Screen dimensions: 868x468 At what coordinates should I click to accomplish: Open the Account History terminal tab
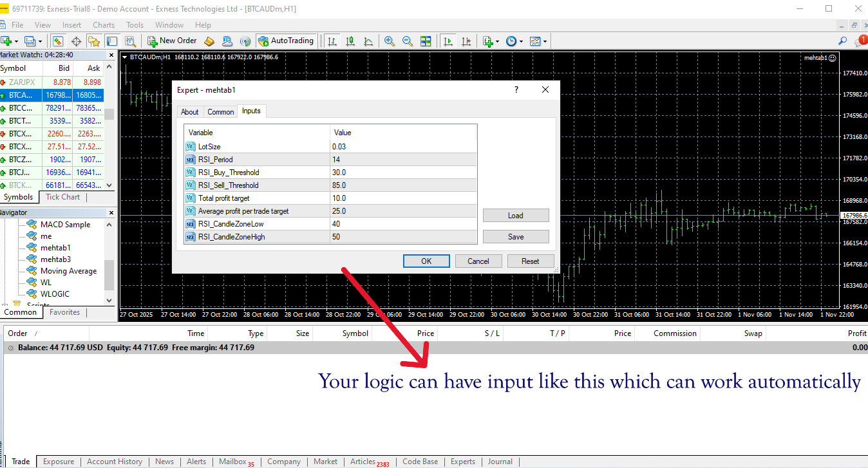(115, 462)
